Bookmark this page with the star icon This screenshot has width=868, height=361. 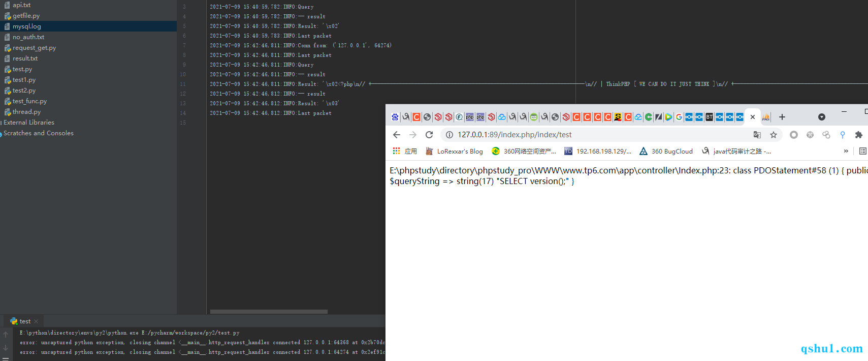(x=774, y=135)
